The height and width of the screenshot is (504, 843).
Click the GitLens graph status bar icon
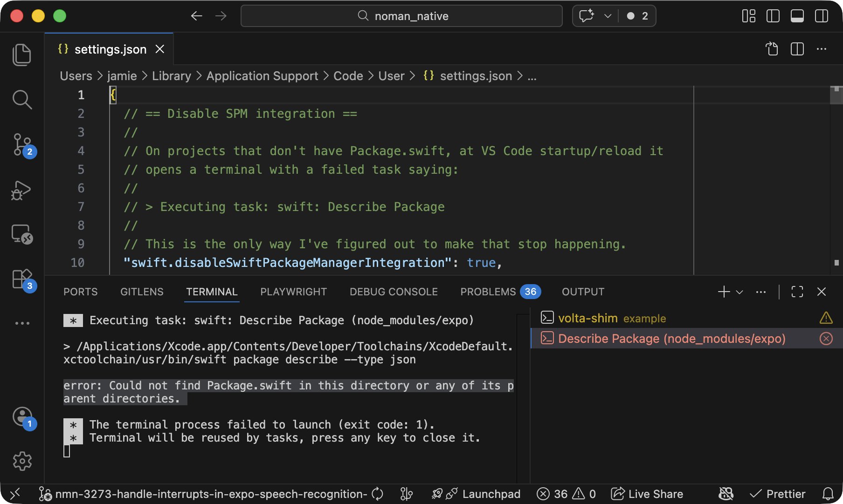coord(407,494)
